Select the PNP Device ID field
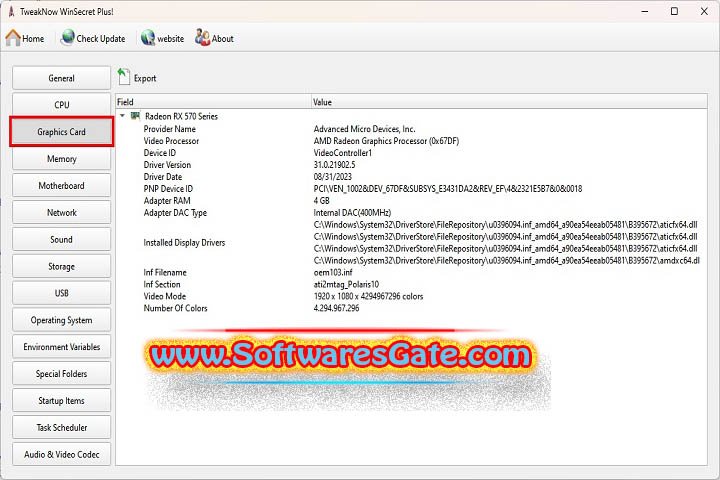Screen dimensions: 720x480 [x=168, y=189]
